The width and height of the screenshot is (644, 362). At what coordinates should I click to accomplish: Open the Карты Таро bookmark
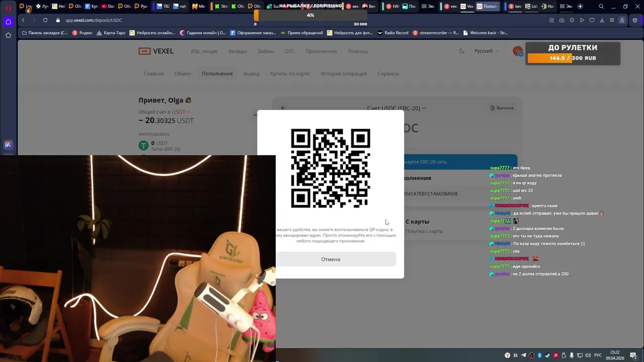tap(111, 33)
